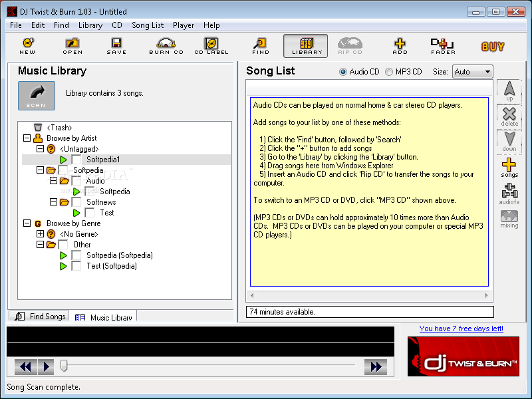Open the Library menu

click(x=90, y=25)
